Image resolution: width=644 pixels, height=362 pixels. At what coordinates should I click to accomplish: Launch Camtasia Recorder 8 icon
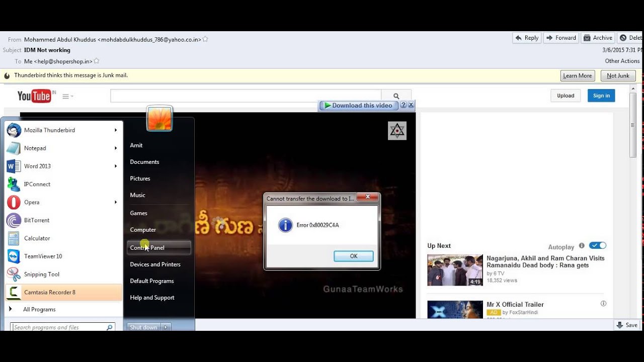[14, 292]
